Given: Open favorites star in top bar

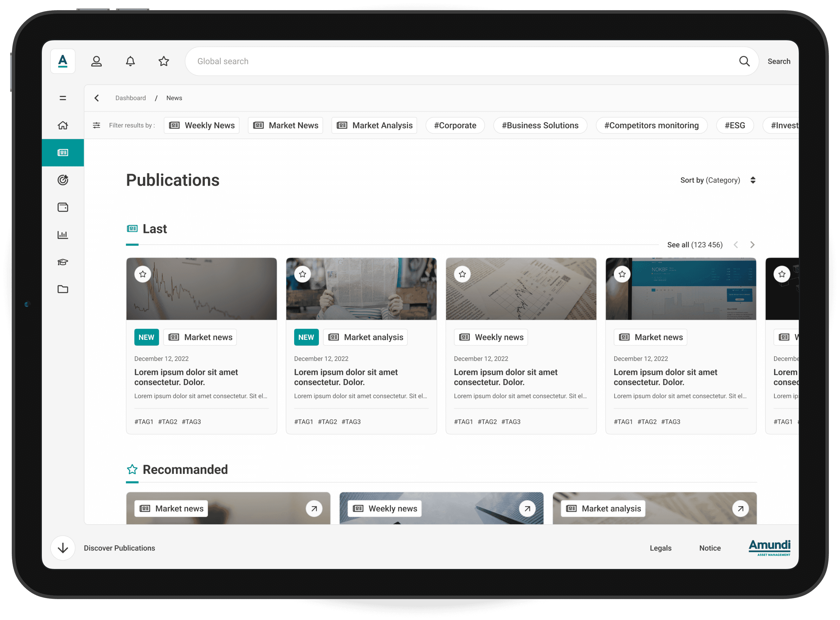Looking at the screenshot, I should (x=164, y=61).
